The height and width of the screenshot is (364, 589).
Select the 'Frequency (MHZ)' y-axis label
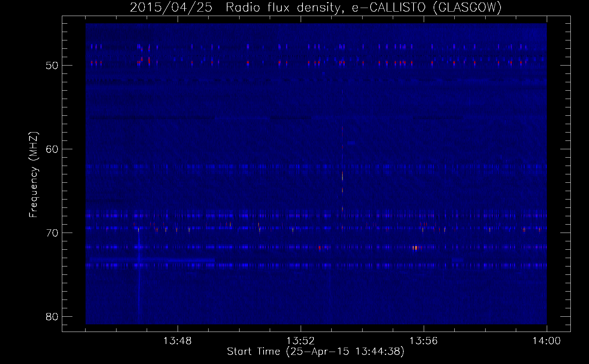pyautogui.click(x=33, y=174)
